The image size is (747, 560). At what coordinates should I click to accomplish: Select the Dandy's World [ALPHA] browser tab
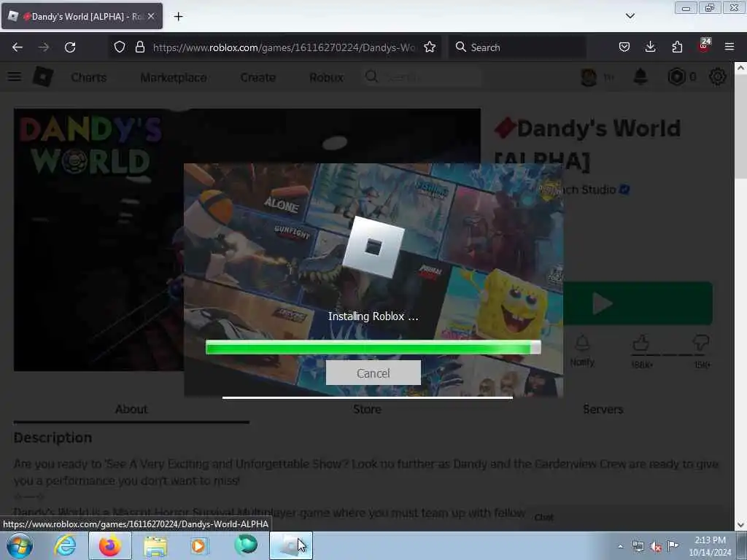pyautogui.click(x=82, y=17)
